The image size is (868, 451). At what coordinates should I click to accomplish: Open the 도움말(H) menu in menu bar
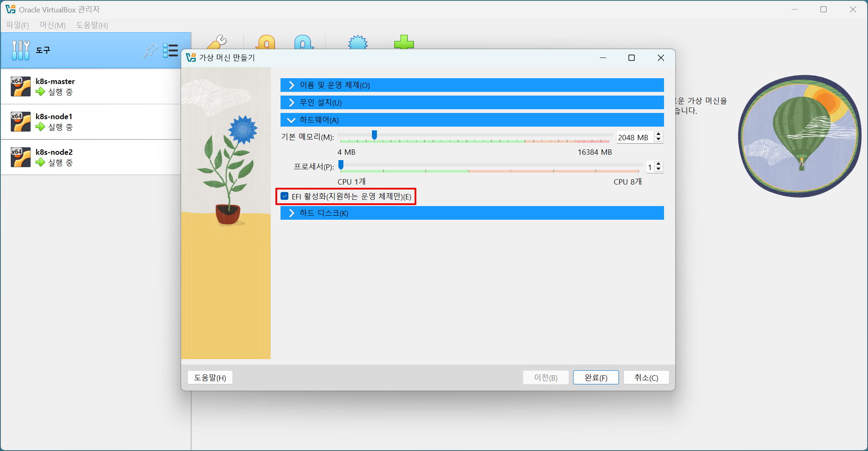(92, 25)
